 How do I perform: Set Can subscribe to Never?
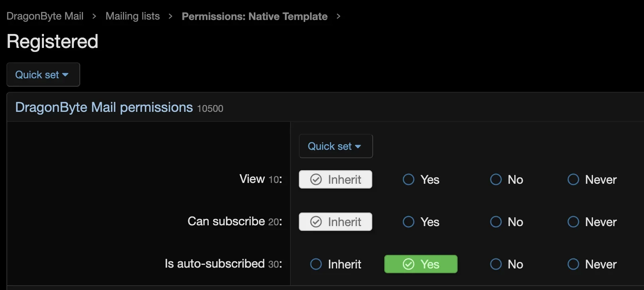[592, 222]
